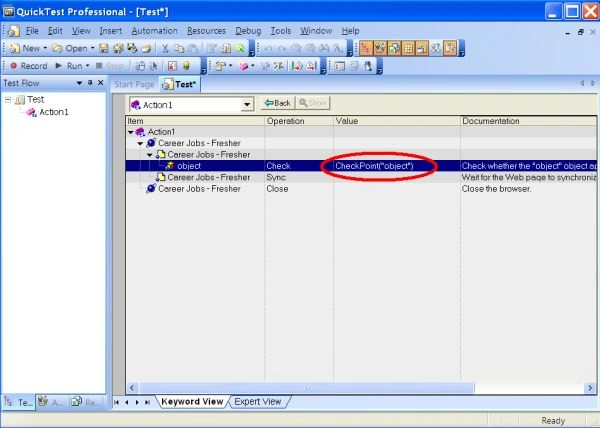This screenshot has height=428, width=600.
Task: Click the Run test button
Action: [68, 66]
